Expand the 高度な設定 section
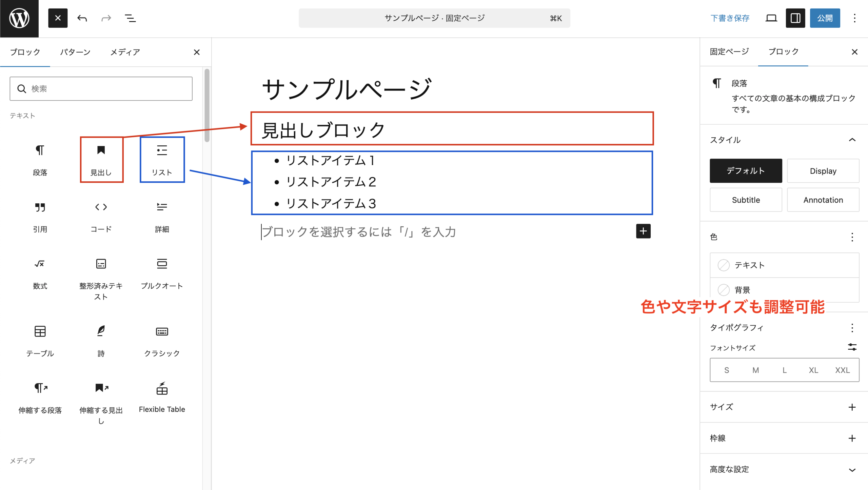 pos(852,470)
